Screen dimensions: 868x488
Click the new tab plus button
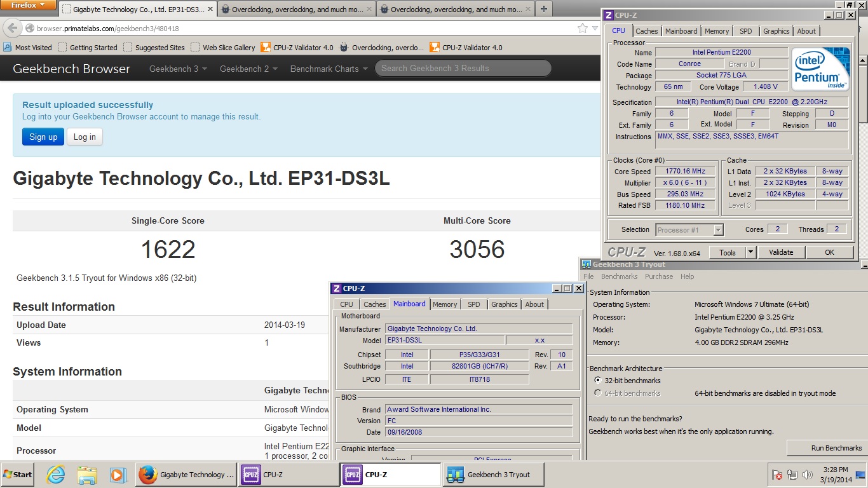[544, 9]
